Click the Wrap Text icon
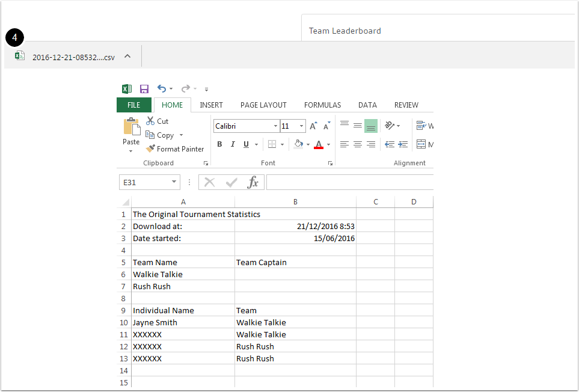Viewport: 579px width, 392px height. click(421, 126)
